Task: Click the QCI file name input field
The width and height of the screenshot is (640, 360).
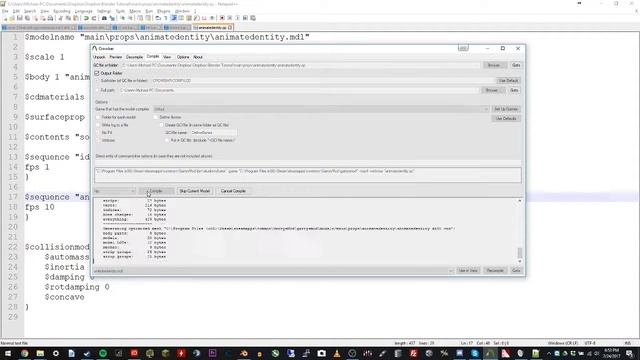Action: 213,133
